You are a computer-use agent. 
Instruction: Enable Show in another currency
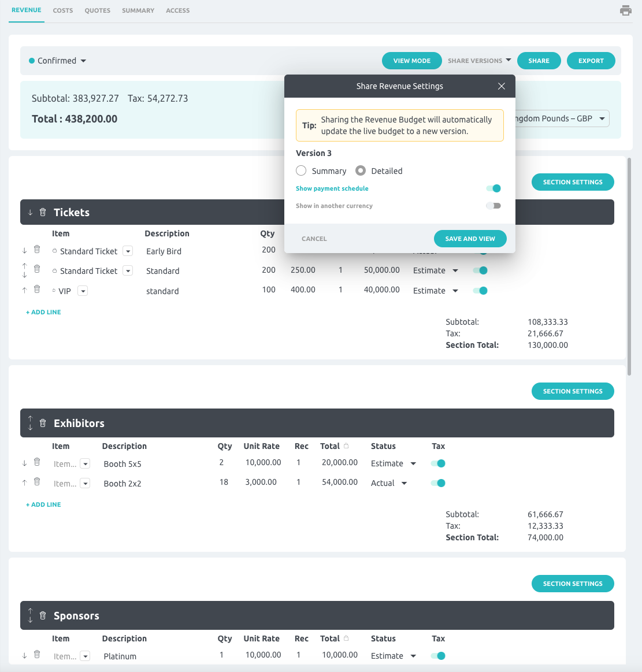click(493, 206)
